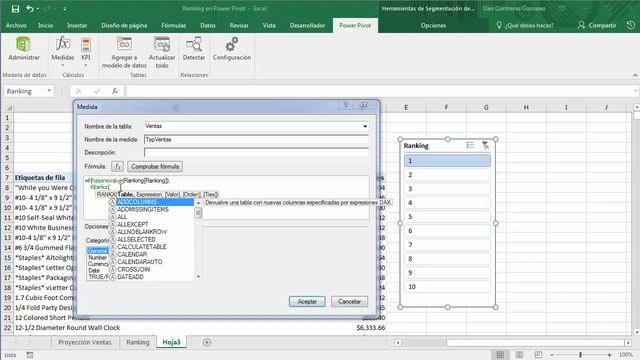The image size is (640, 360).
Task: Open the Undo history dropdown arrow
Action: click(x=38, y=9)
